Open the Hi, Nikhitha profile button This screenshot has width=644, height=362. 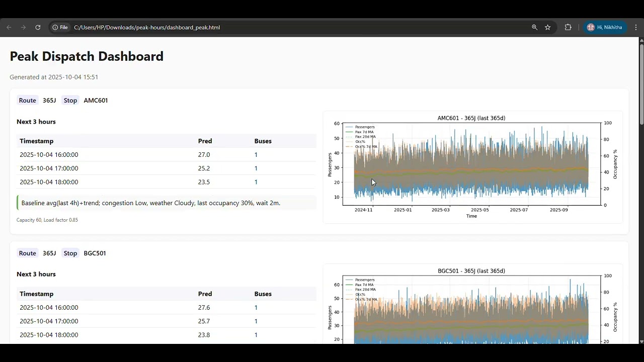click(x=605, y=27)
